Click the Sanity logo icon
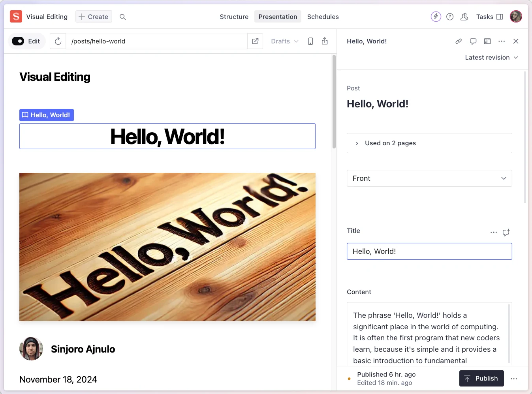The image size is (532, 394). coord(16,17)
